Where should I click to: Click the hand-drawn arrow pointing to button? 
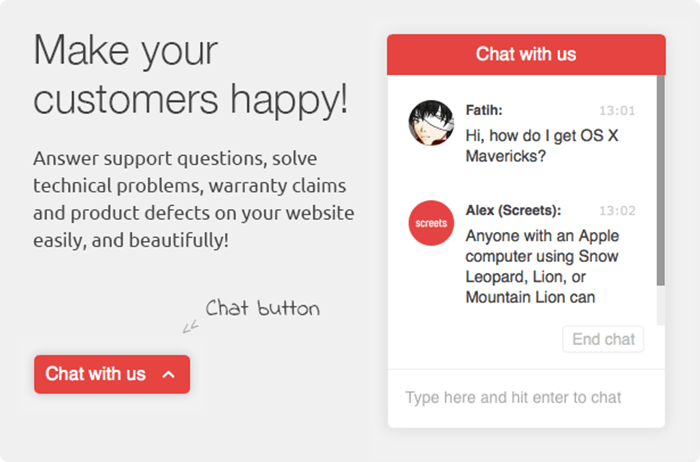[x=190, y=324]
